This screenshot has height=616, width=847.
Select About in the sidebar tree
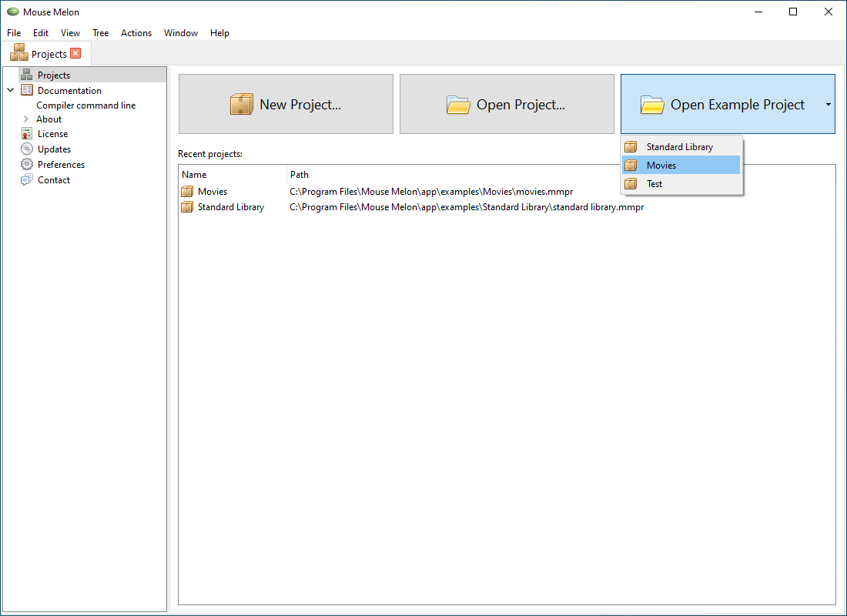pos(49,119)
